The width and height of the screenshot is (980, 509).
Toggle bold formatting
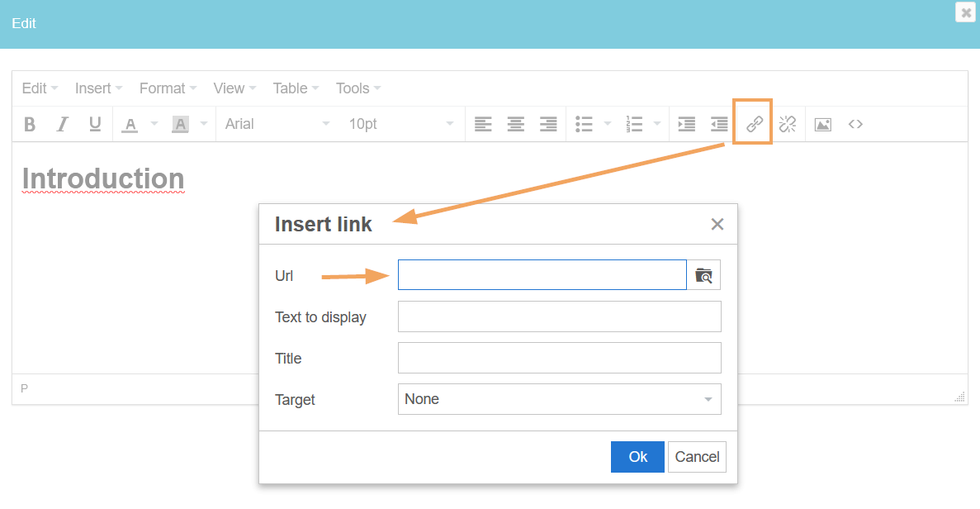[x=30, y=124]
